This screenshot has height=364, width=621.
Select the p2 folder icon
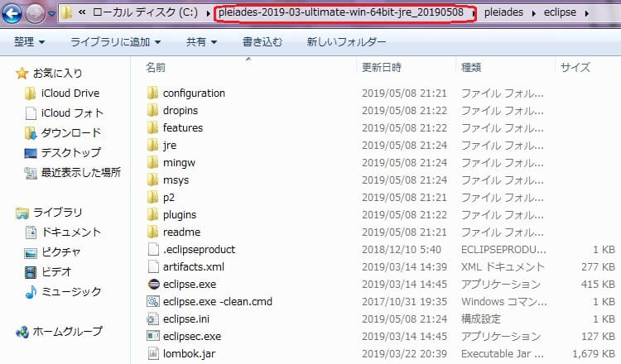[153, 198]
